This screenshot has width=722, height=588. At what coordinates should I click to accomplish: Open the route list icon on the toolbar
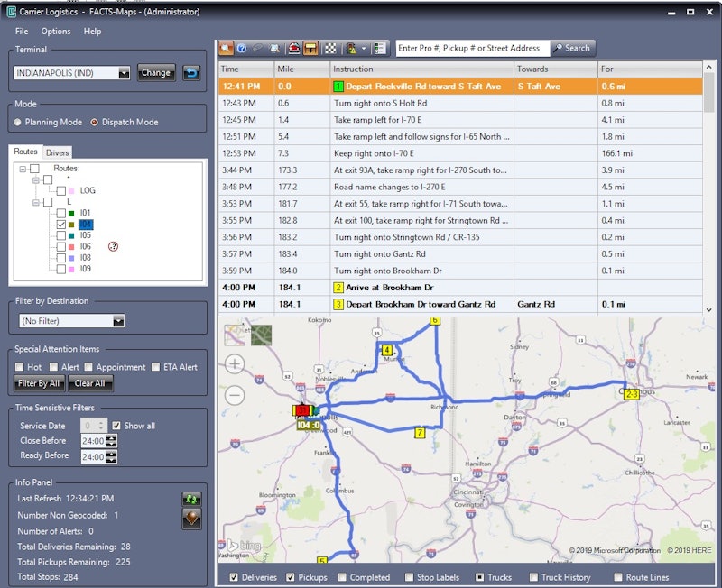(x=378, y=47)
